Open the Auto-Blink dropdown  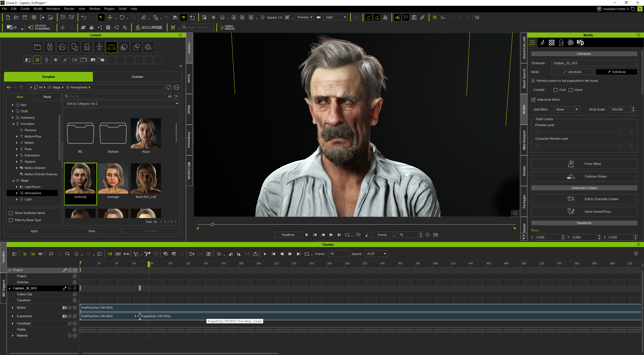(x=566, y=109)
